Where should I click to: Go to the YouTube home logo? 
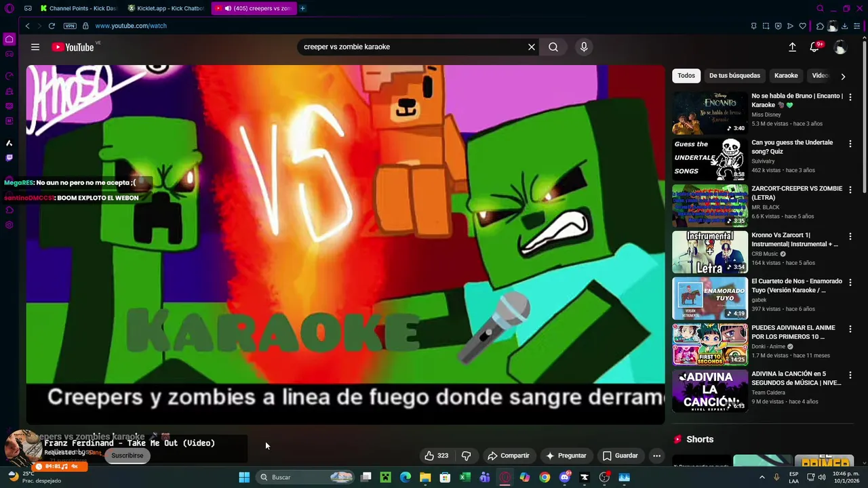(x=73, y=47)
